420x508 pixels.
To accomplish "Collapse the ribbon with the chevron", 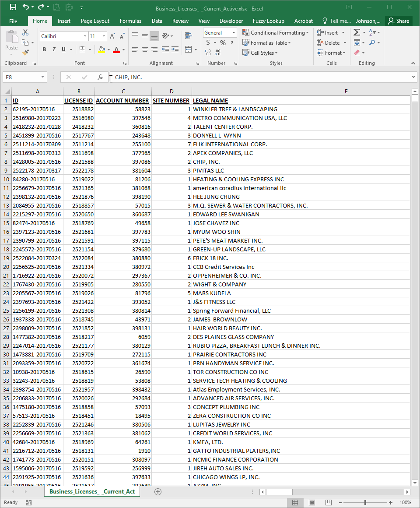I will (x=413, y=63).
